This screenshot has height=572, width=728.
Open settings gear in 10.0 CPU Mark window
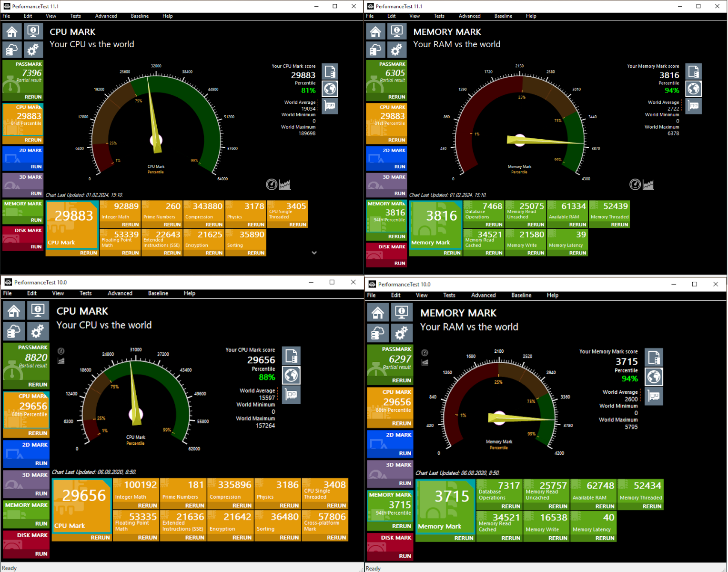pos(38,331)
